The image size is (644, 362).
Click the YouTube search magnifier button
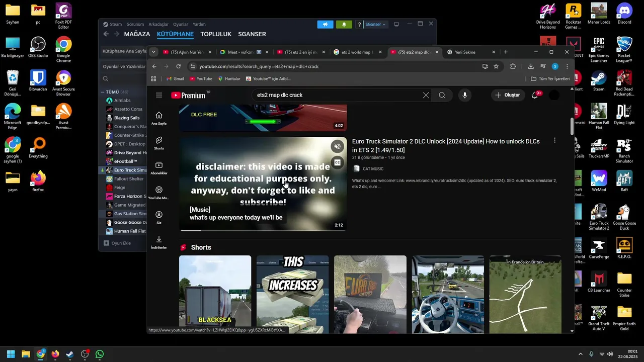[x=442, y=95]
